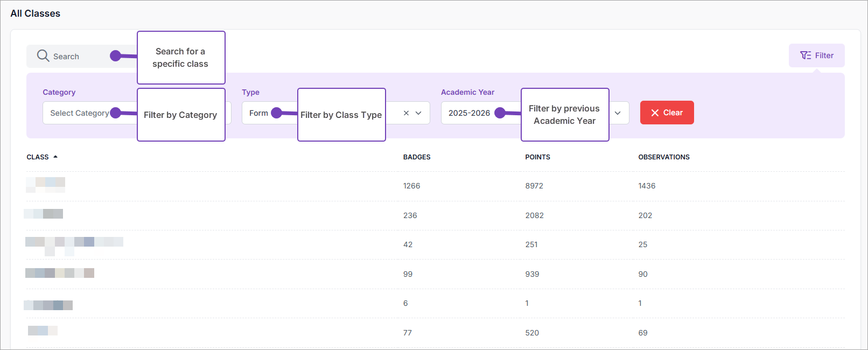Viewport: 868px width, 350px height.
Task: Click the magnifying glass search icon
Action: (43, 56)
